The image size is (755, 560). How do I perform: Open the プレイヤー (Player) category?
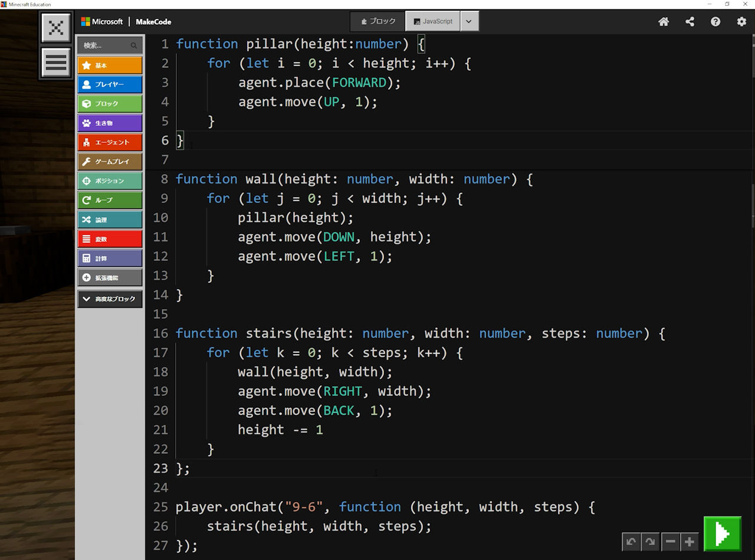pos(110,84)
